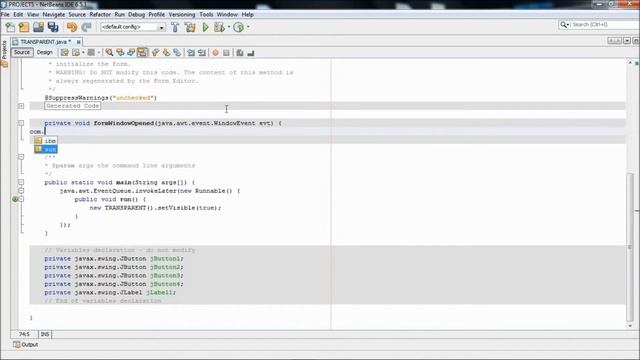Click the INS insert mode status indicator

pos(45,334)
